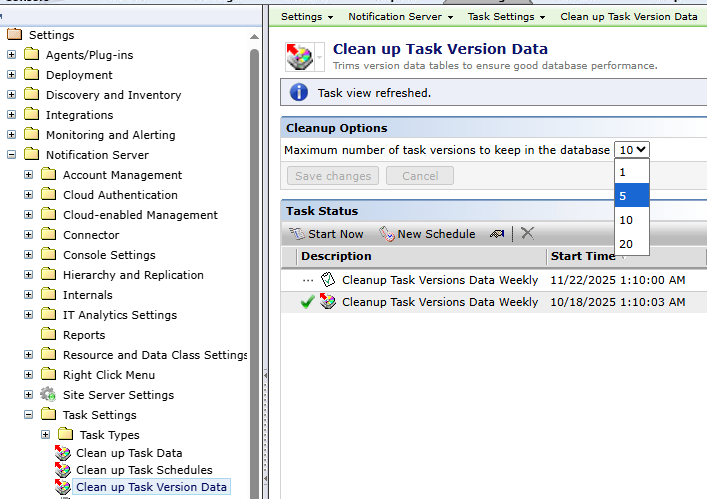Click the Clean up Task Schedules icon
The width and height of the screenshot is (707, 499).
(63, 470)
